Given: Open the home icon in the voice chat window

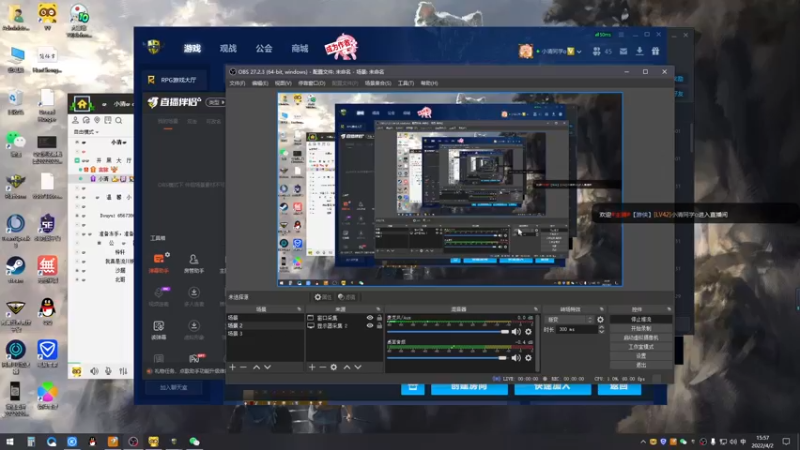Looking at the screenshot, I should pos(82,104).
